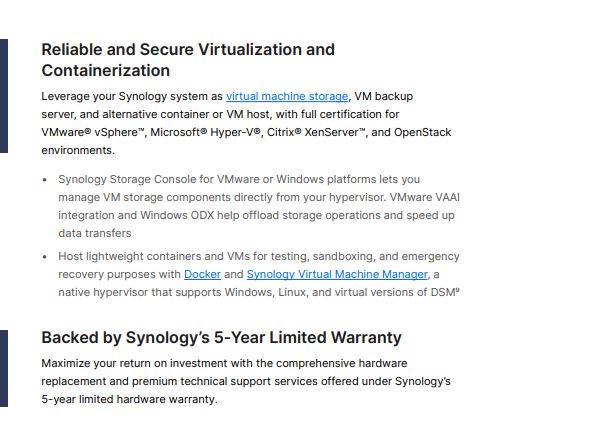
Task: Click the dark blue bar beside the Warranty section
Action: point(4,368)
